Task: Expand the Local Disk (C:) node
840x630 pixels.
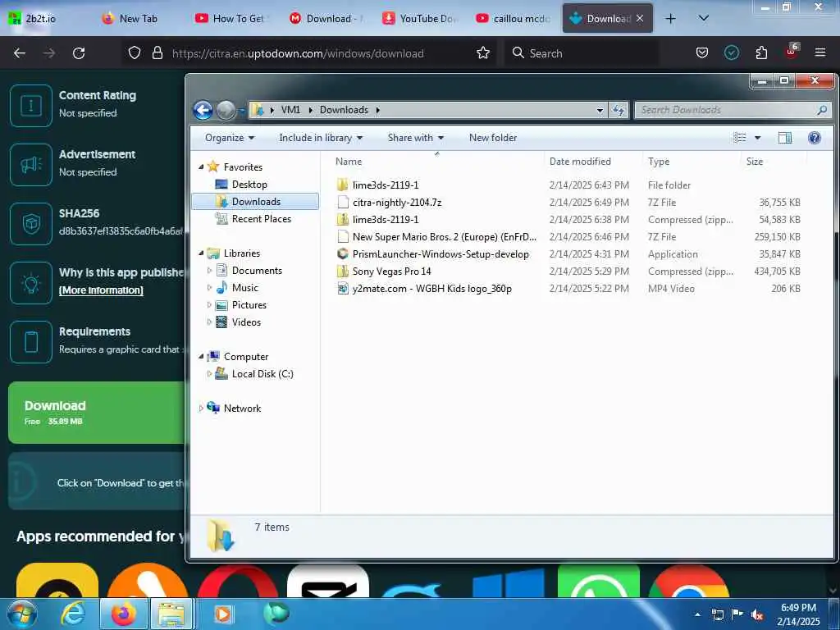Action: [209, 374]
